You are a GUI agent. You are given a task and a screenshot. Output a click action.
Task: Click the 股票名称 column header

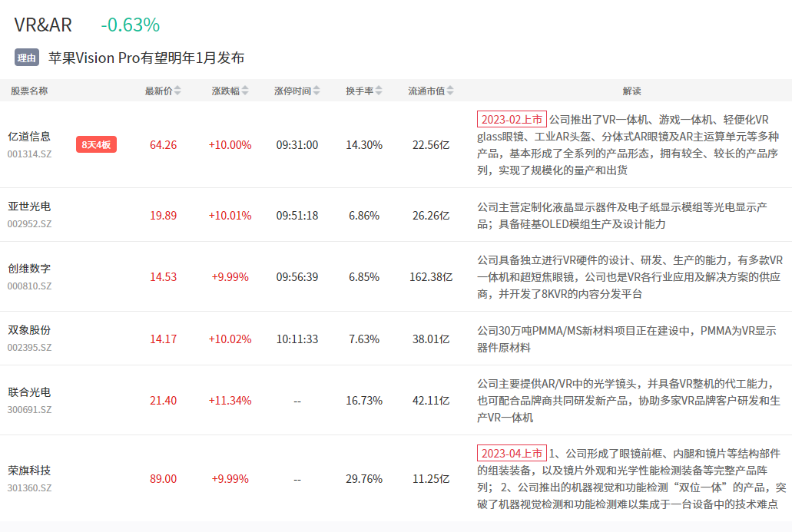[29, 91]
